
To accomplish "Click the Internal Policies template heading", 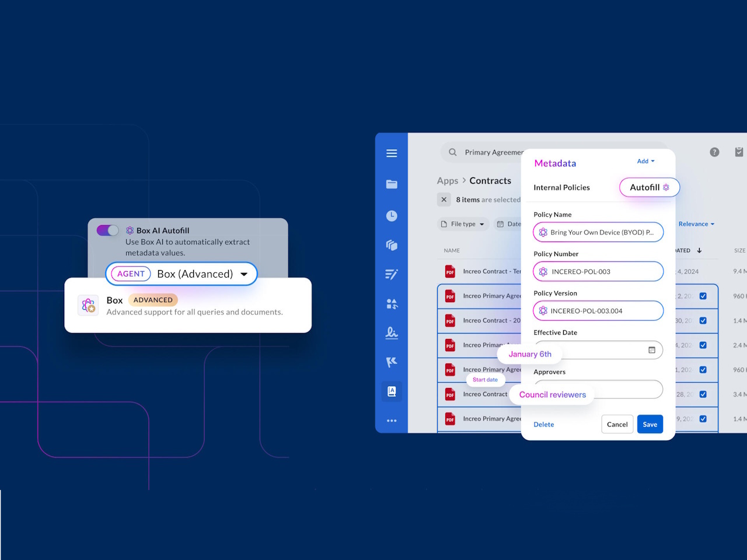I will pos(561,187).
